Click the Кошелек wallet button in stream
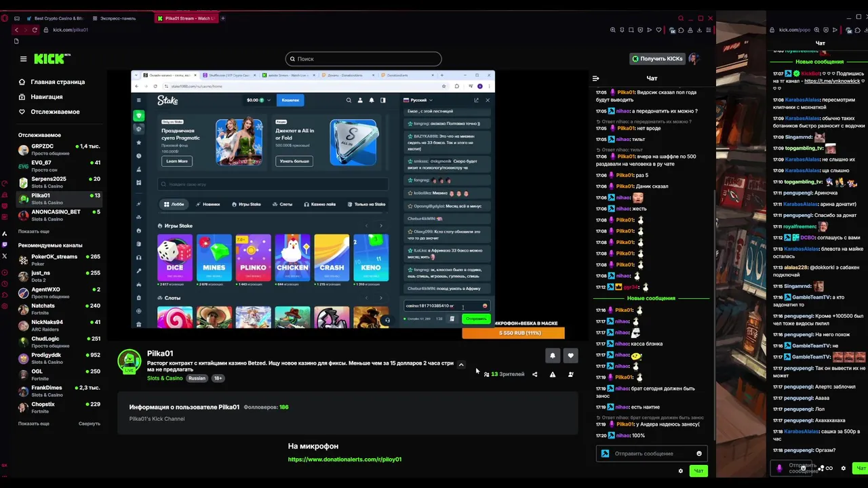The image size is (868, 488). tap(290, 100)
